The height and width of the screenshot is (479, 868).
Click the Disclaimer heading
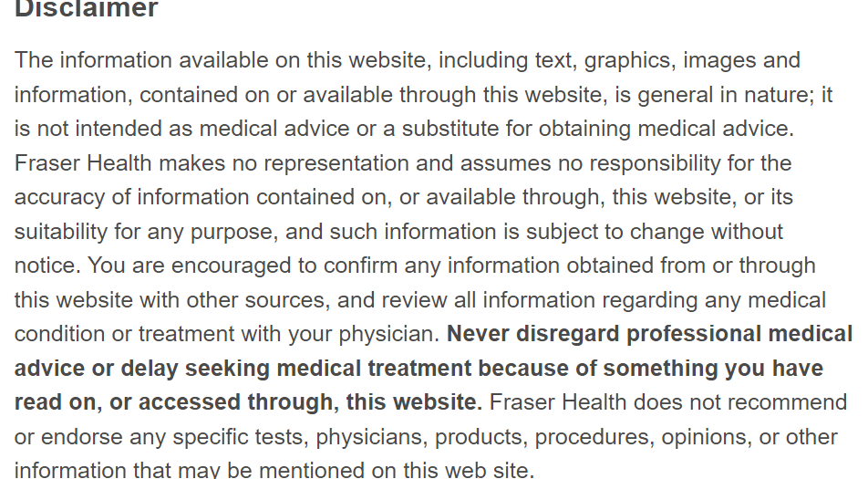pyautogui.click(x=87, y=9)
